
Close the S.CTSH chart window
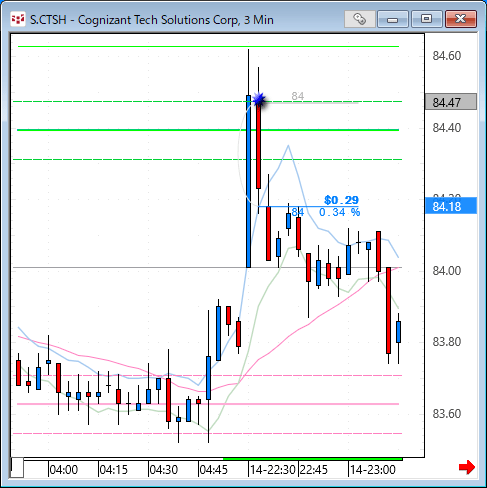(x=461, y=19)
